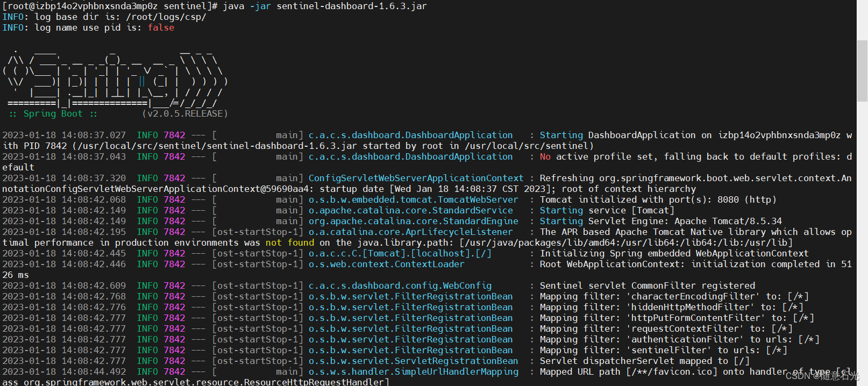Click the yellow 'not found' text
868x386 pixels.
click(x=290, y=242)
